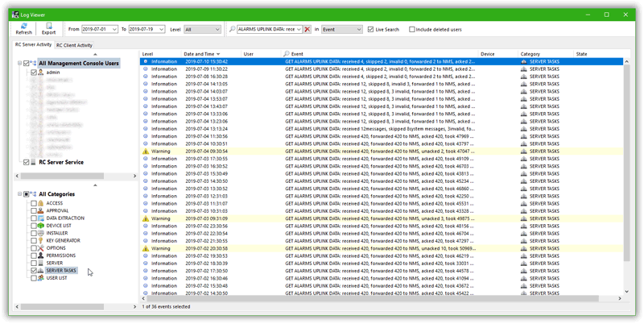Click the APPROVAL category icon
Viewport: 644px width, 324px height.
point(41,210)
